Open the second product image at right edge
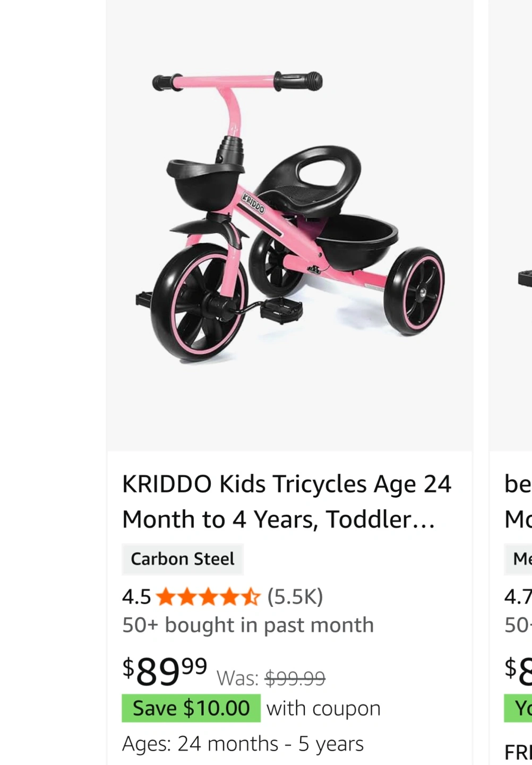 tap(511, 225)
